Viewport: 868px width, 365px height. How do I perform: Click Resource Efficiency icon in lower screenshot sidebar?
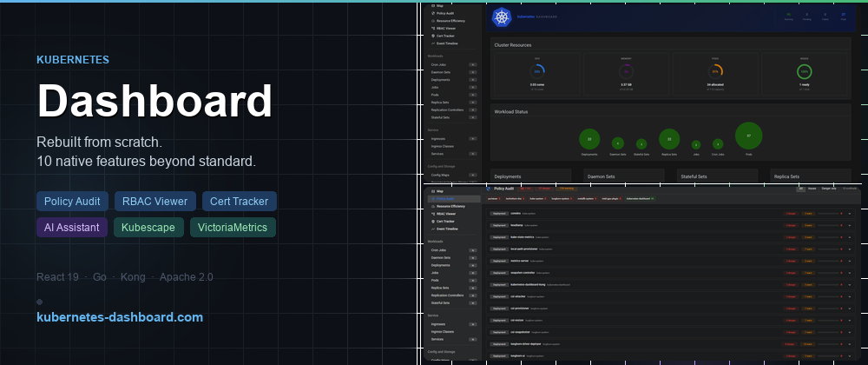click(x=433, y=206)
